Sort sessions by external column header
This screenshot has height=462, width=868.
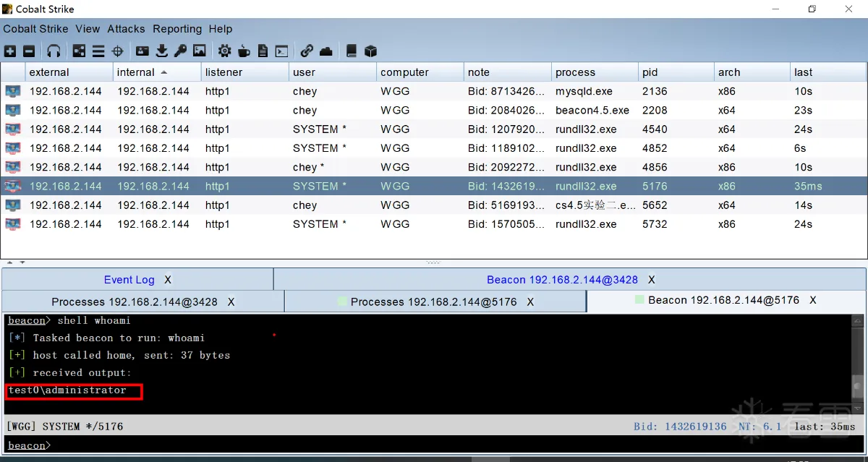(x=69, y=72)
